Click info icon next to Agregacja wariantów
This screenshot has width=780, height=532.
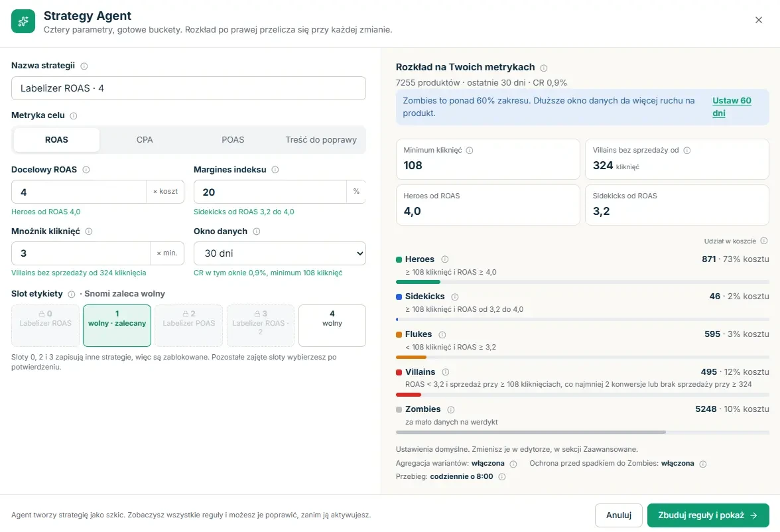click(x=513, y=464)
